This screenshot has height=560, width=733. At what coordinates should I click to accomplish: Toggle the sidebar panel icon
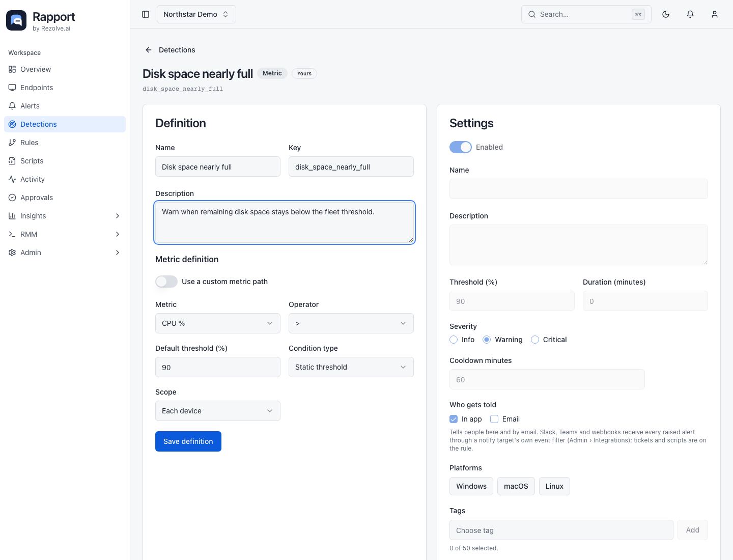coord(146,14)
